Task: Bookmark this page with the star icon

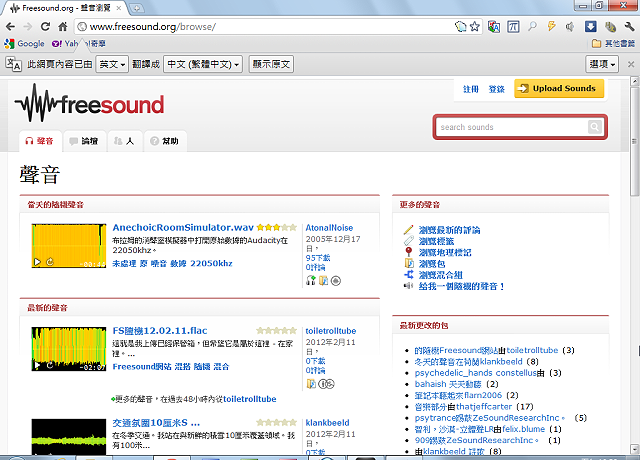Action: [x=474, y=27]
